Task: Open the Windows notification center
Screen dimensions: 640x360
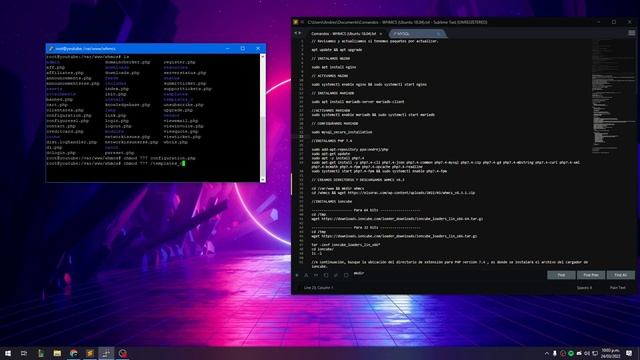Action: coord(629,353)
